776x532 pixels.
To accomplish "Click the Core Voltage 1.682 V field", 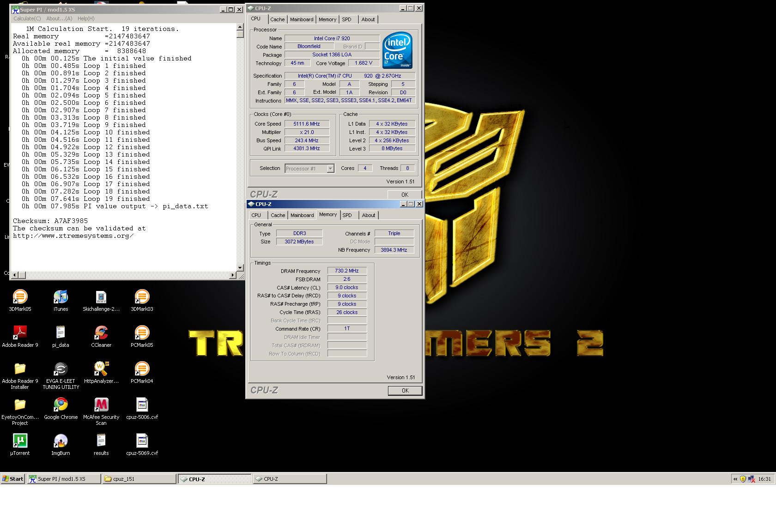I will [364, 63].
